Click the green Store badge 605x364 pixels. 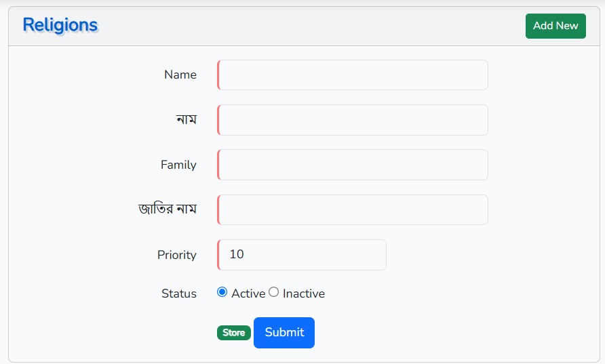tap(234, 333)
